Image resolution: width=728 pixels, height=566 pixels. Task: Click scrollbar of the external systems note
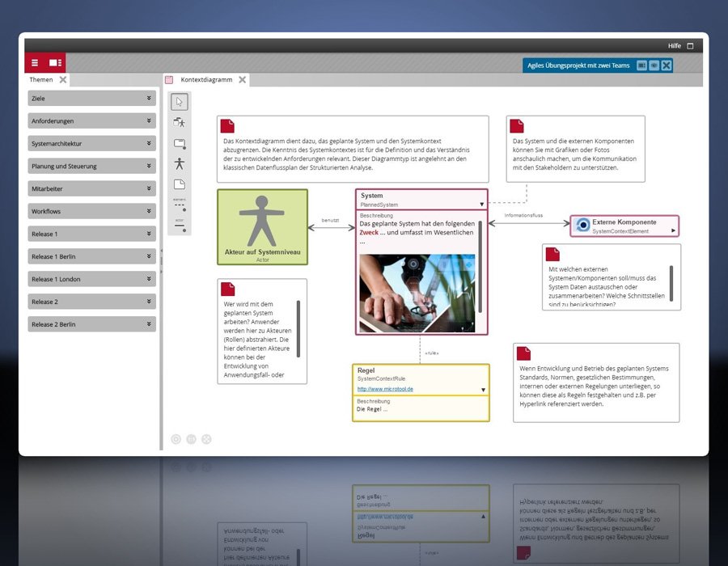(671, 284)
